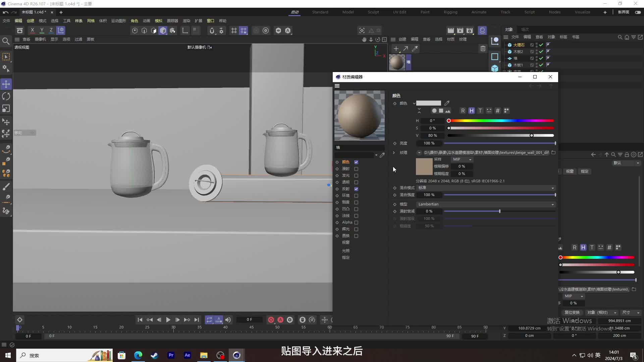Switch to UV Edit layout tab
The image size is (644, 362).
pos(399,12)
